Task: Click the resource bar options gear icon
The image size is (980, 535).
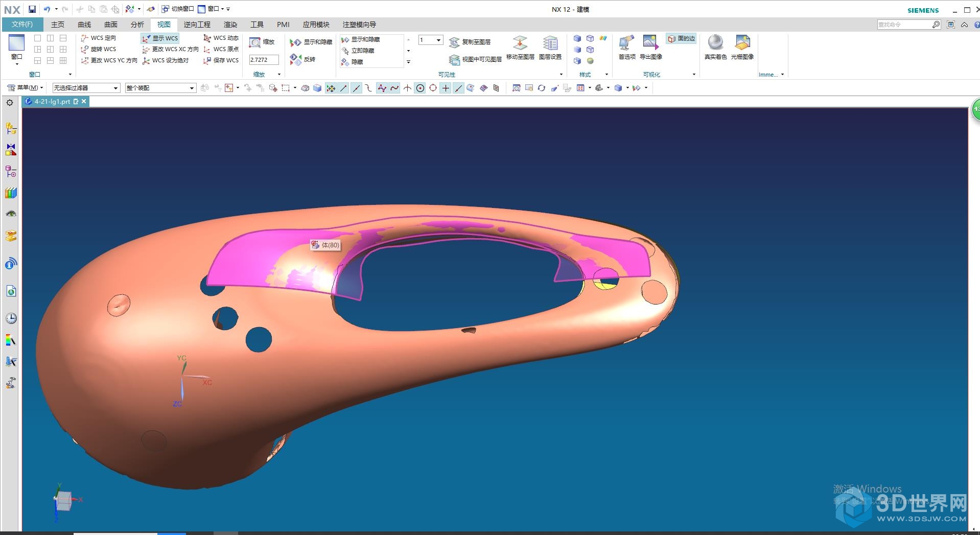Action: click(x=10, y=103)
